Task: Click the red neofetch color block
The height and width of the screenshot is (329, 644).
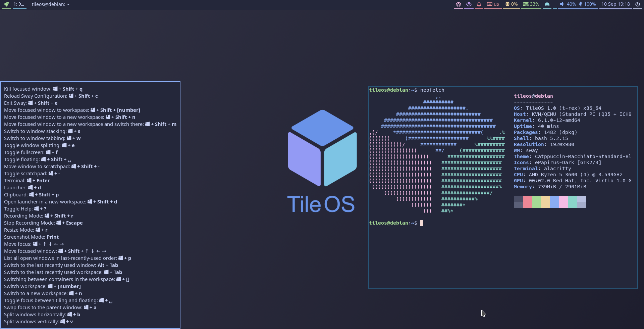Action: tap(527, 202)
